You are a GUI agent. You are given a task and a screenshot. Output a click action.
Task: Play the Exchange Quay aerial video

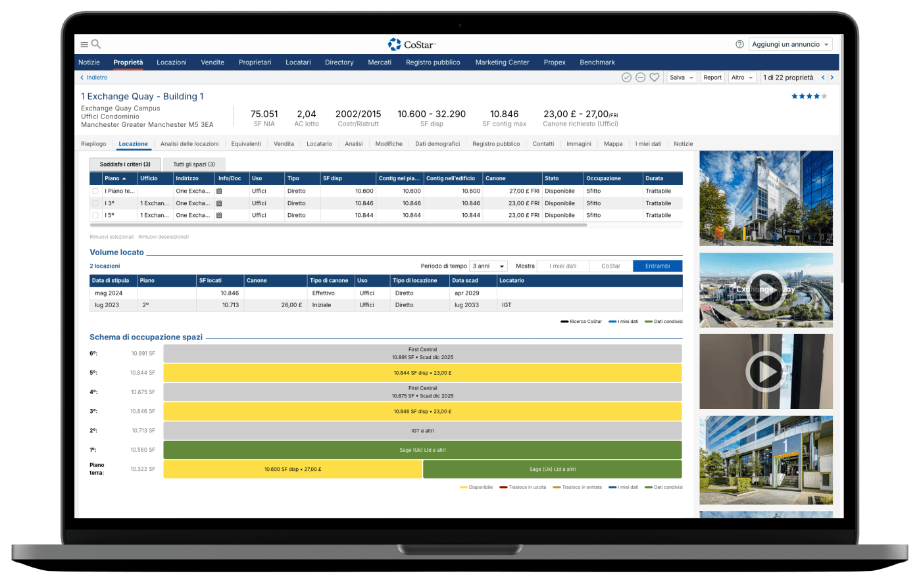click(x=766, y=290)
